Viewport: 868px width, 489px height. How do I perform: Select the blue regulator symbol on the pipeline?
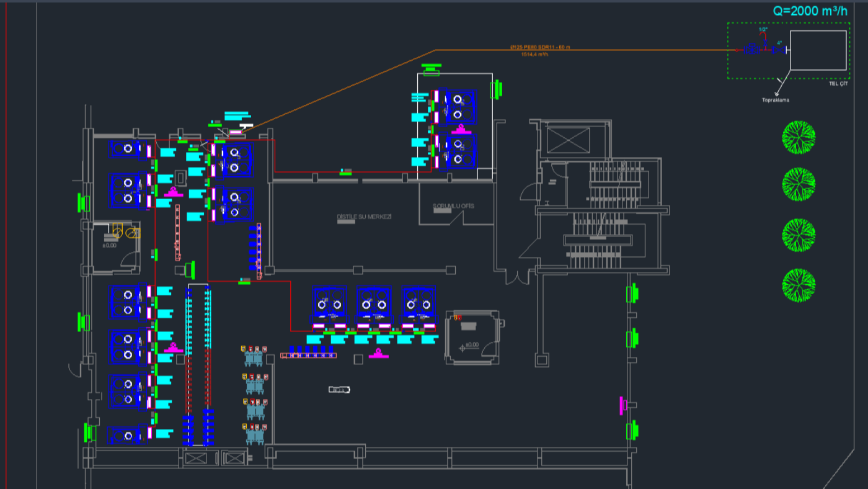[x=752, y=49]
